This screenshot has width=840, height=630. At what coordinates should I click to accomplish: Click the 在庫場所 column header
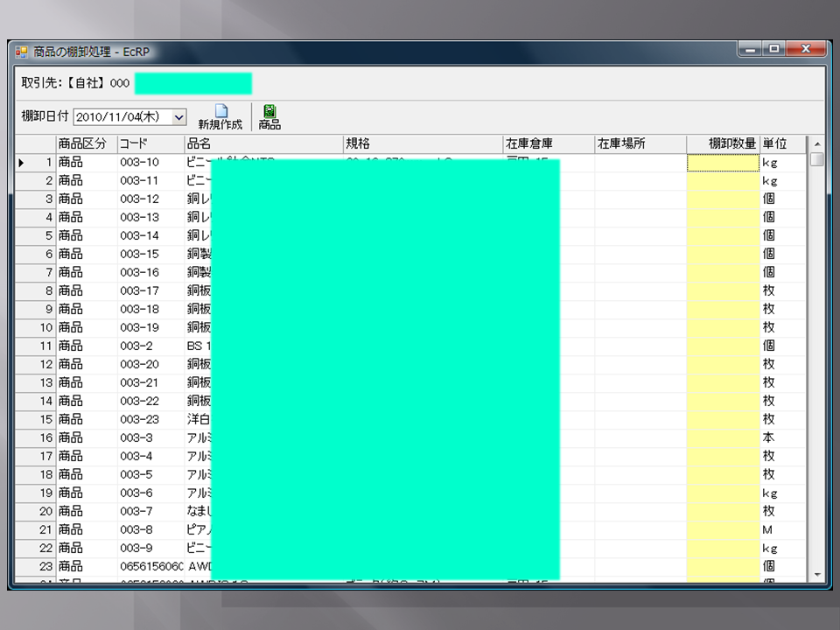(640, 143)
